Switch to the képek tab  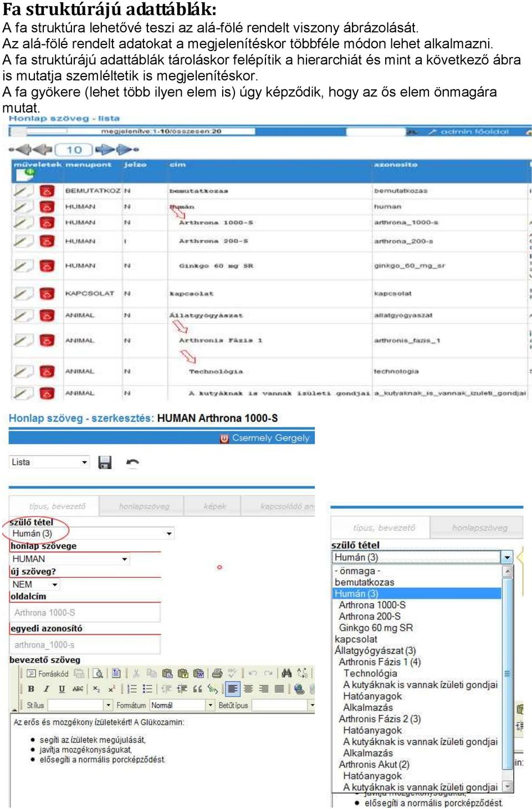click(214, 506)
